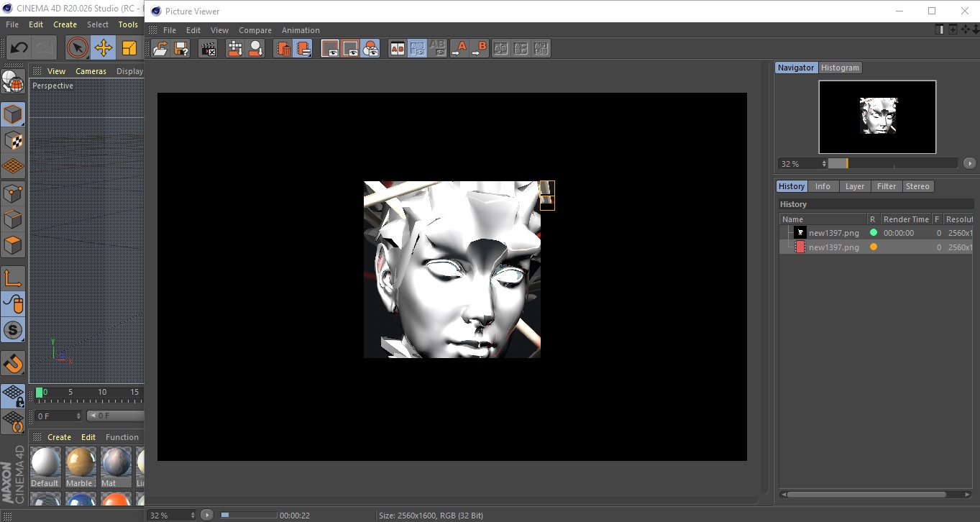Viewport: 980px width, 522px height.
Task: Open Cinema 4D Create menu
Action: coord(65,24)
